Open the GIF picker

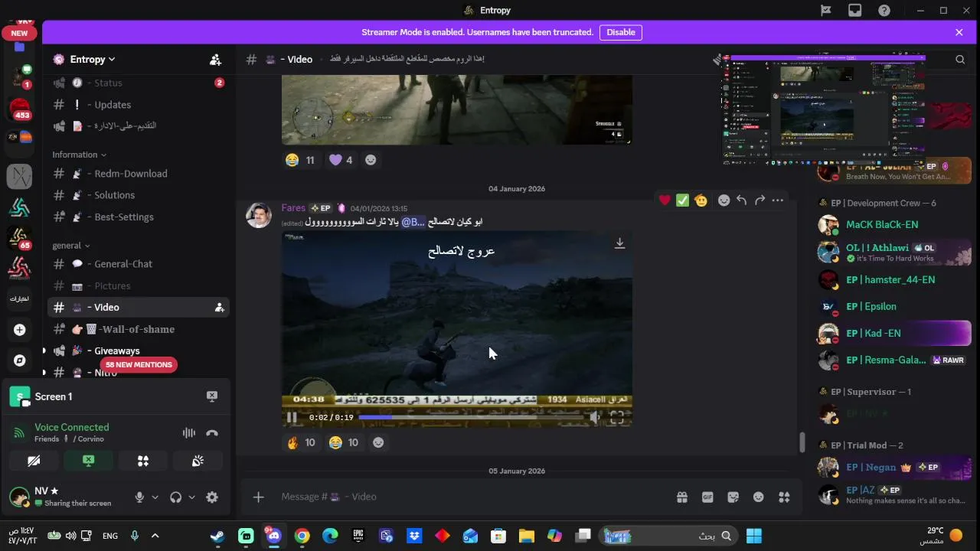pyautogui.click(x=707, y=497)
